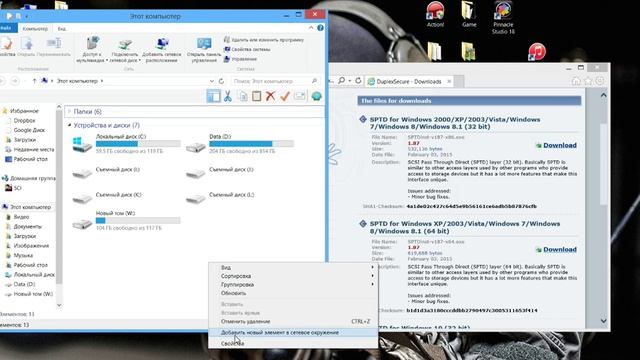Click Paste clipboard icon in Explorer toolbar
This screenshot has height=360, width=640.
click(x=256, y=96)
